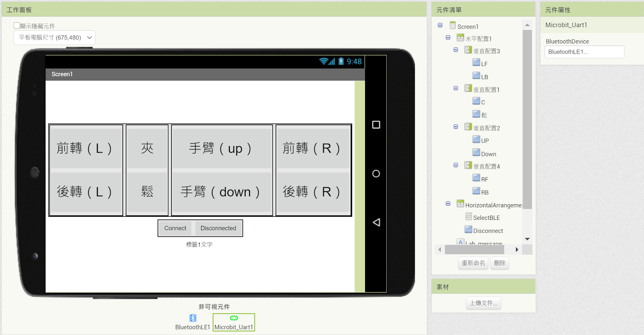Toggle the 顯示隱藏元件 checkbox
The image size is (644, 335).
pyautogui.click(x=17, y=25)
